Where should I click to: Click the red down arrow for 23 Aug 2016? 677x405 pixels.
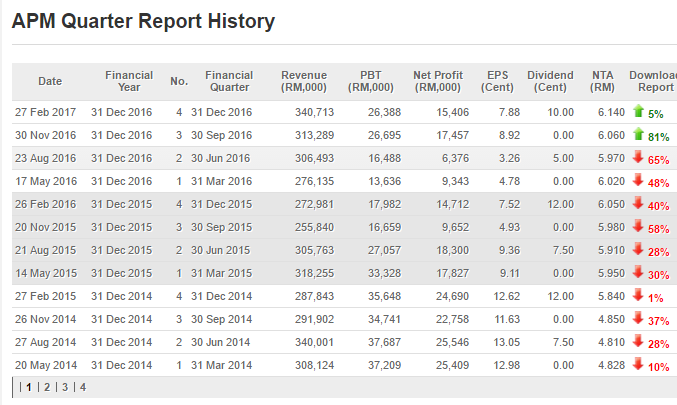pos(638,157)
